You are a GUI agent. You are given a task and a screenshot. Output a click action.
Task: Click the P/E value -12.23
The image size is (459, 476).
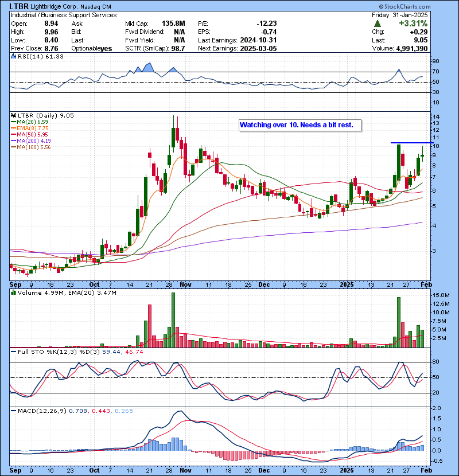point(267,24)
